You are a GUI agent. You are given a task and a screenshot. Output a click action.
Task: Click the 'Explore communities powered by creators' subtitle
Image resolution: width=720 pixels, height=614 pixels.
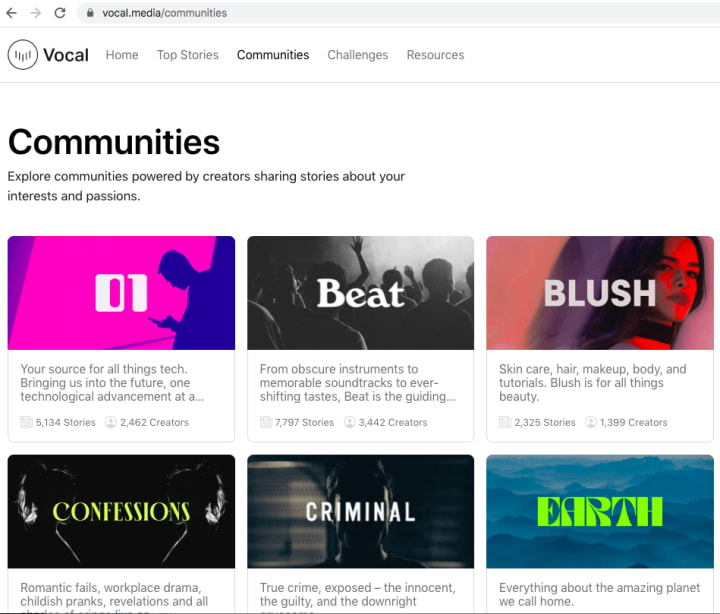click(x=206, y=186)
